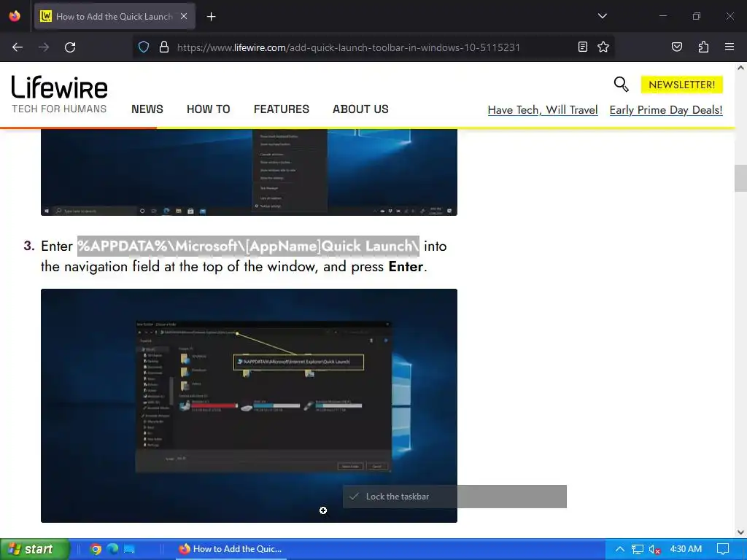The width and height of the screenshot is (747, 560).
Task: Toggle reader view for this article
Action: [x=583, y=47]
